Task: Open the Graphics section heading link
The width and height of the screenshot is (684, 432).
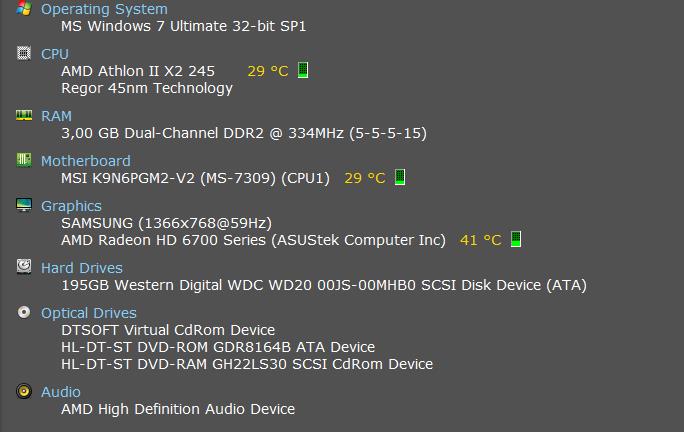Action: click(71, 206)
